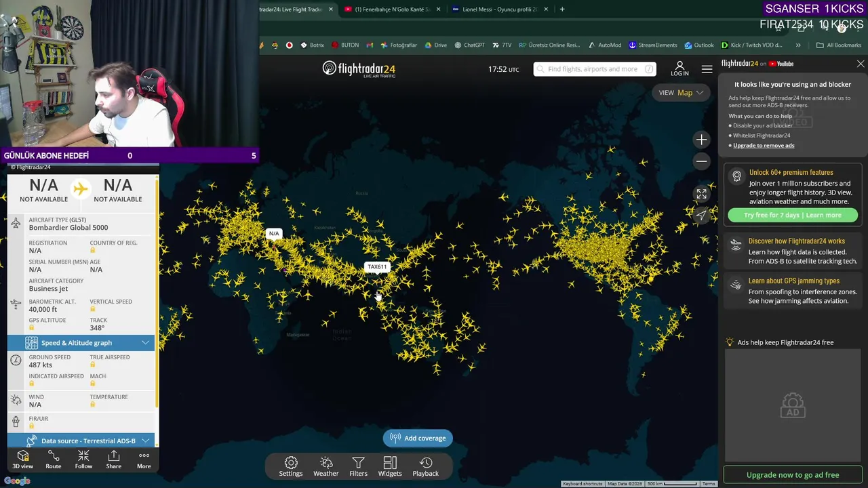Open the StreamElements bookmark

(652, 45)
